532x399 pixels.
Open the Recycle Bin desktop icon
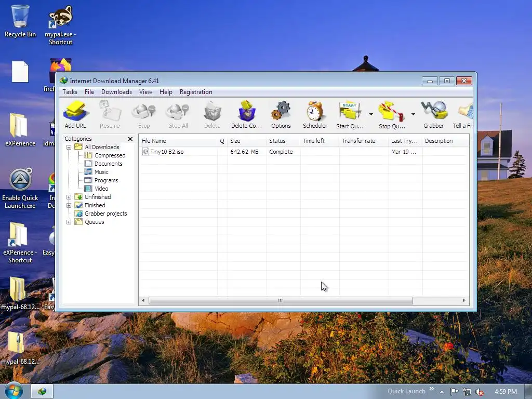pos(20,21)
